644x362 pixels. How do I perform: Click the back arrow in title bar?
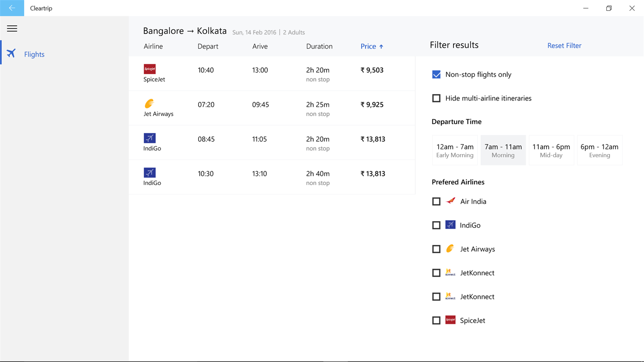pos(12,8)
